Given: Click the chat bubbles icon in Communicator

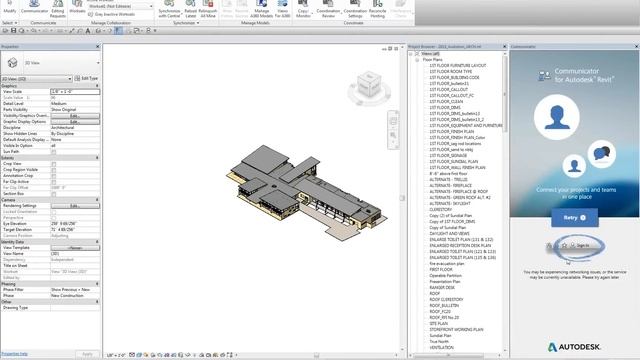Looking at the screenshot, I should click(x=602, y=154).
